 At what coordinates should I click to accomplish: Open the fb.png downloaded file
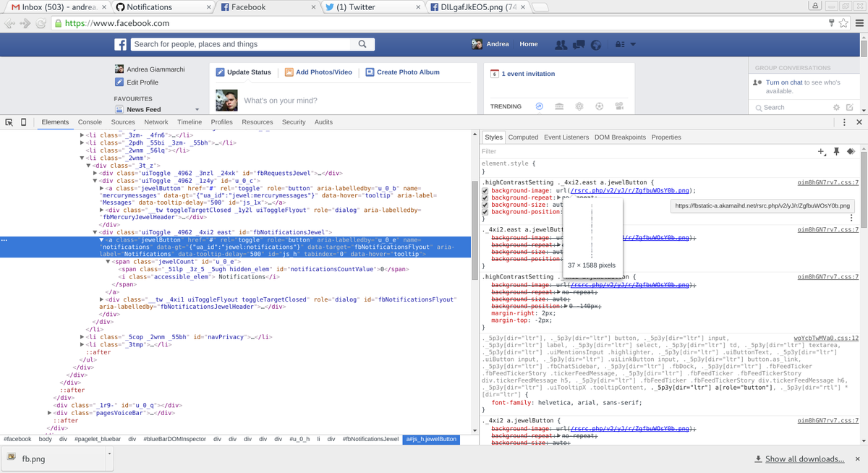tap(52, 459)
